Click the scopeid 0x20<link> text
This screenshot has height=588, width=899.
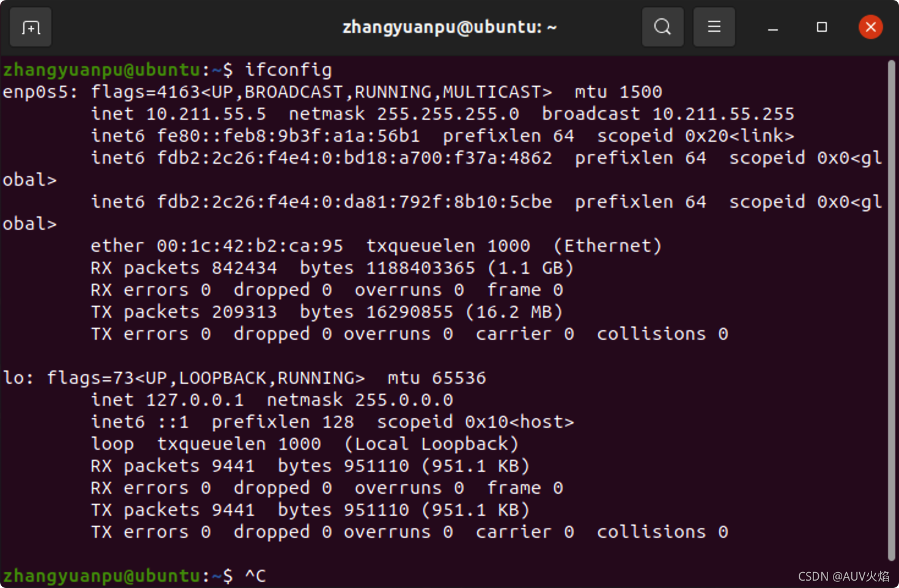click(696, 136)
